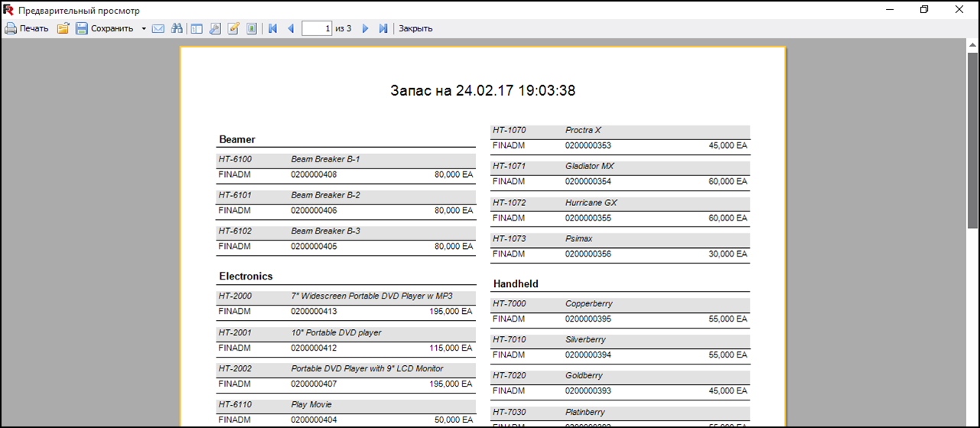Image resolution: width=980 pixels, height=428 pixels.
Task: Jump to the last page
Action: point(383,28)
